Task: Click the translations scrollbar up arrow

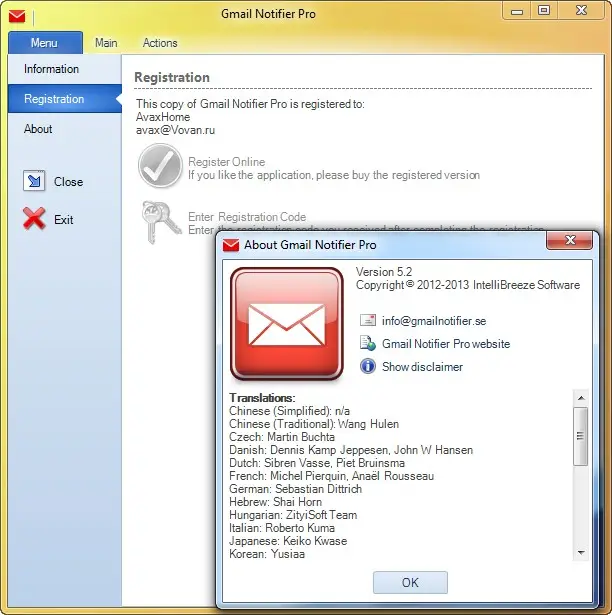Action: pyautogui.click(x=581, y=398)
